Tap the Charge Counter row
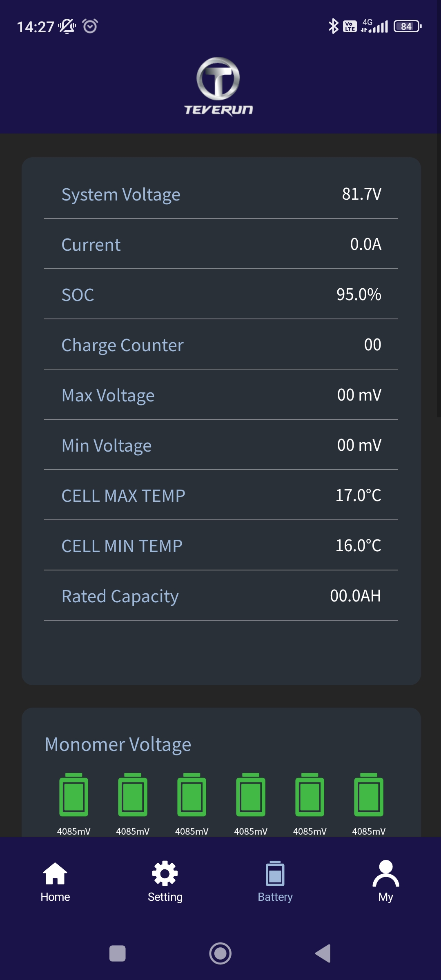 click(x=221, y=345)
